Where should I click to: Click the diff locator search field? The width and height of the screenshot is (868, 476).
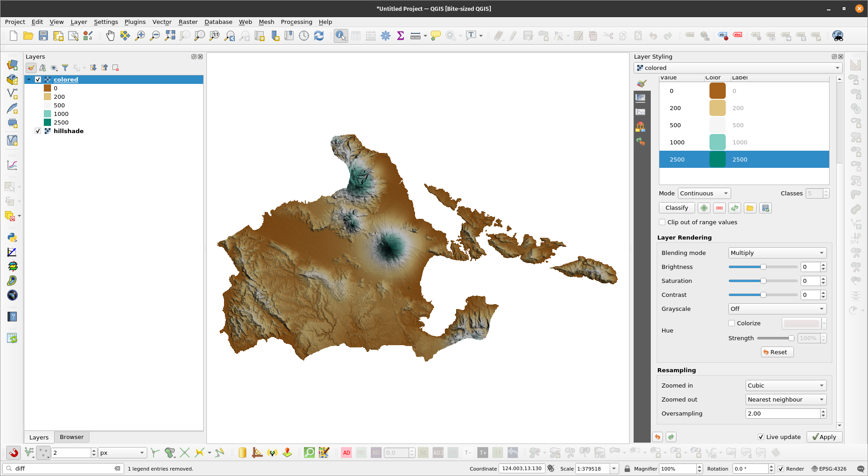pos(63,468)
